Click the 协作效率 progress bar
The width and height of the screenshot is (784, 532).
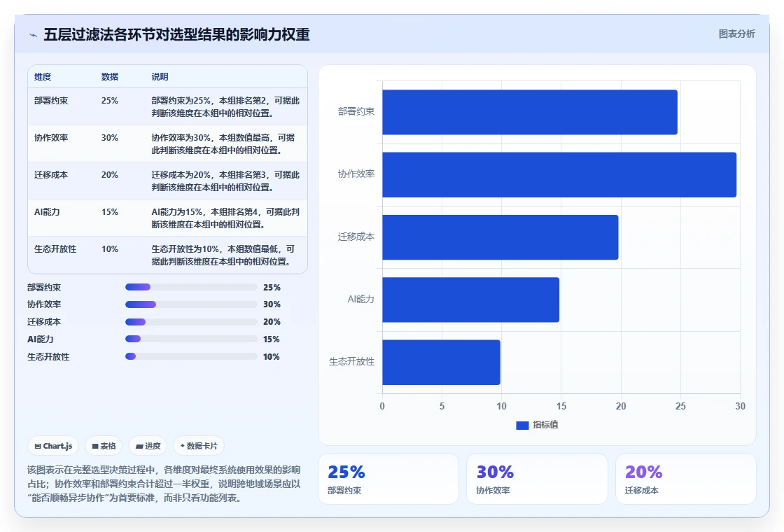(191, 304)
